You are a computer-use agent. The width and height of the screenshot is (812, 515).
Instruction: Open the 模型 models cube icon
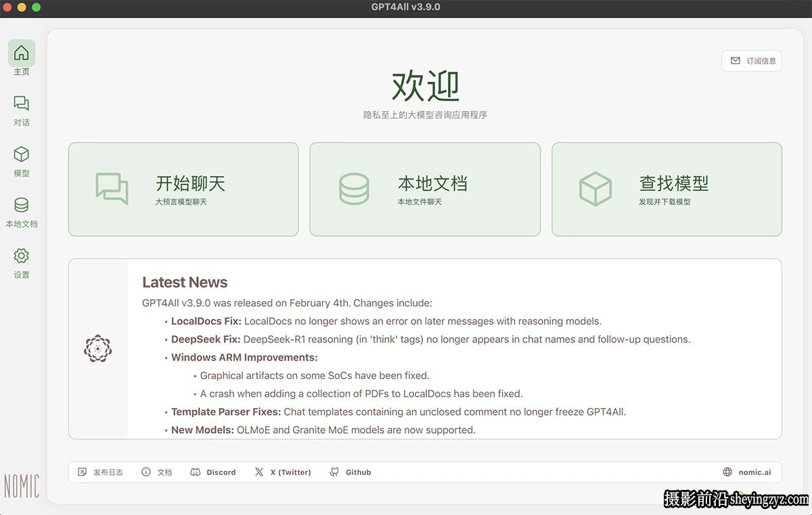pos(22,154)
